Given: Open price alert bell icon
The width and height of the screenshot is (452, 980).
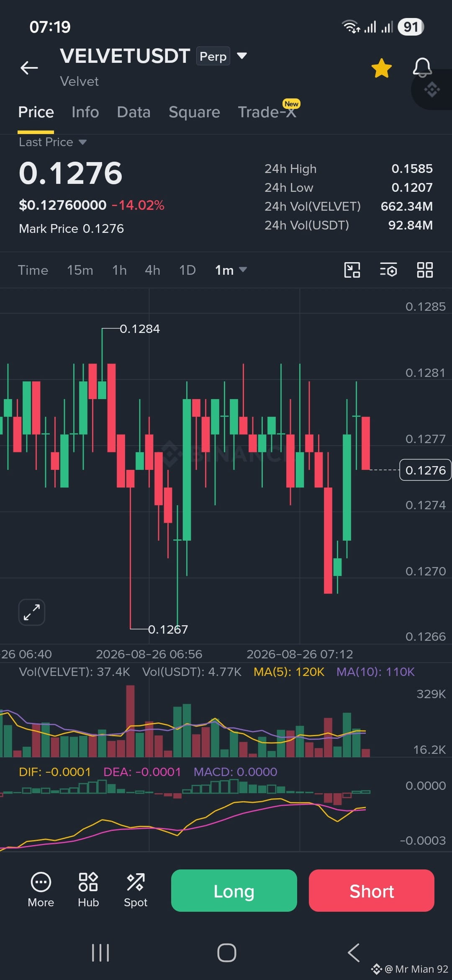Looking at the screenshot, I should point(422,67).
